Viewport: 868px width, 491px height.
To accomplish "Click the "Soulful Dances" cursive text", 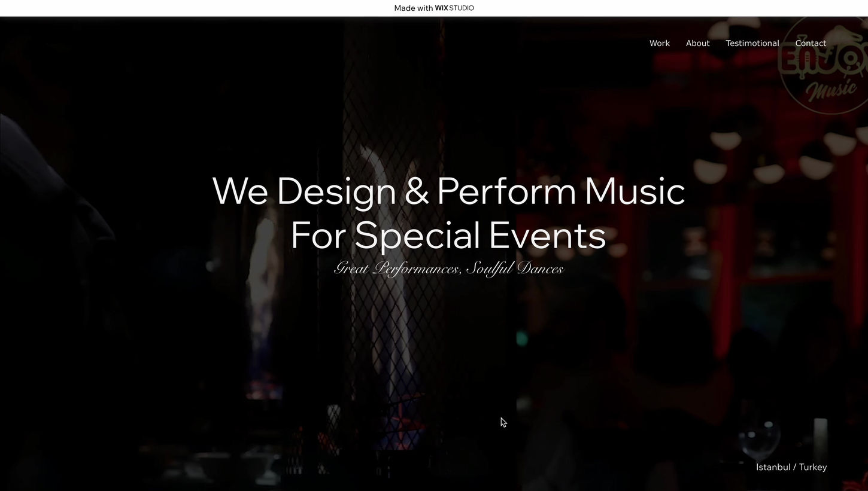I will (515, 269).
